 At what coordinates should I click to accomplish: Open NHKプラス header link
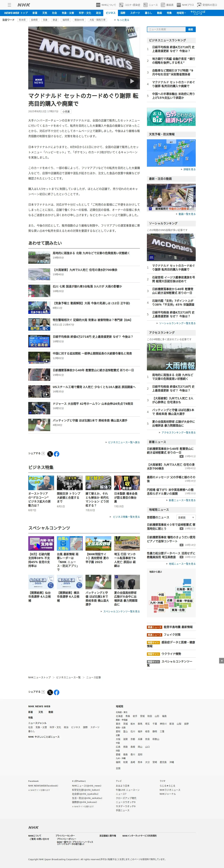pos(185,5)
